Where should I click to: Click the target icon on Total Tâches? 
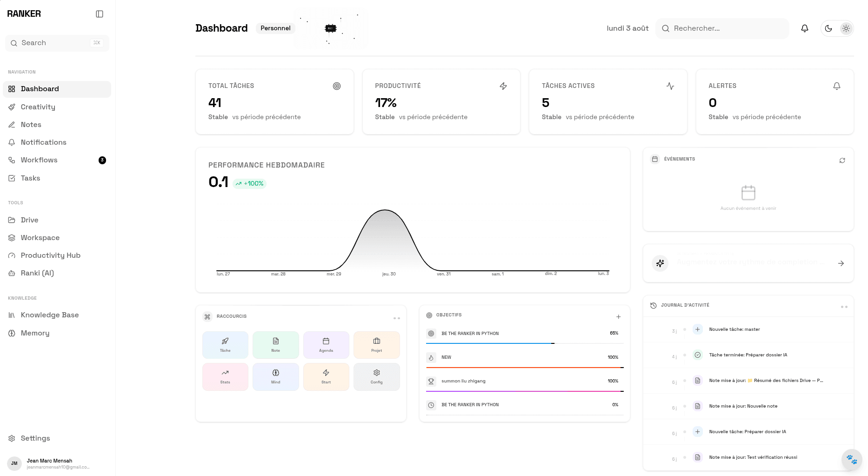pos(337,86)
